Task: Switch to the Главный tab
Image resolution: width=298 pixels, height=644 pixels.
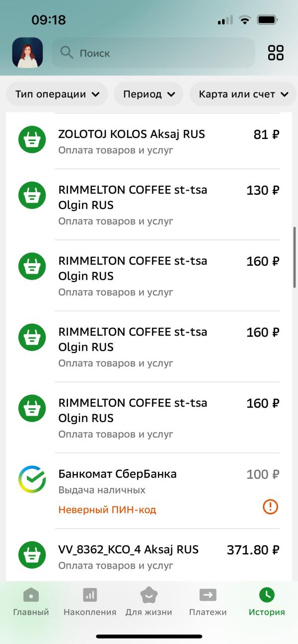Action: 31,602
